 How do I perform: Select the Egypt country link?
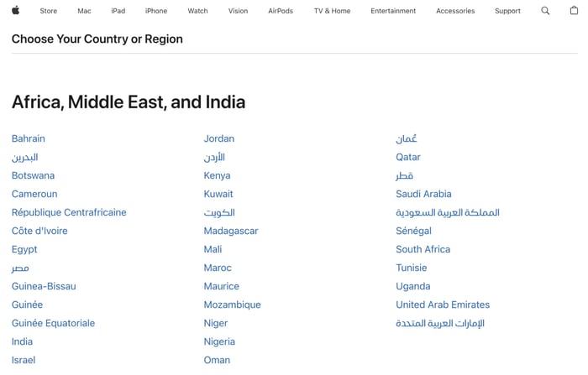tap(24, 249)
